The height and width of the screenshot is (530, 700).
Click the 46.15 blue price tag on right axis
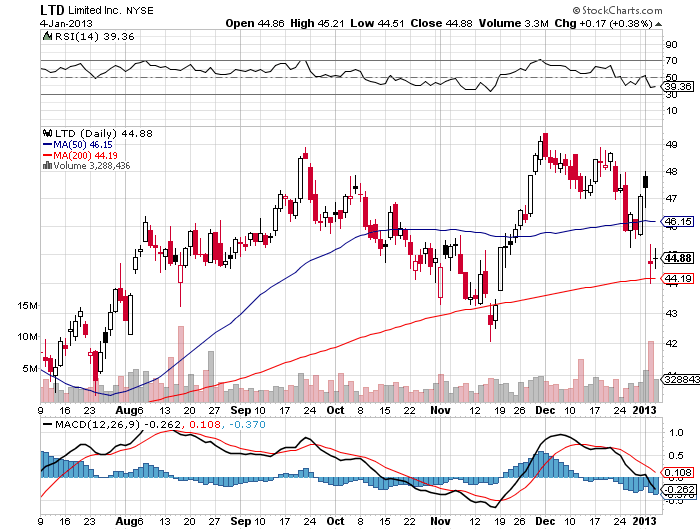tap(678, 221)
